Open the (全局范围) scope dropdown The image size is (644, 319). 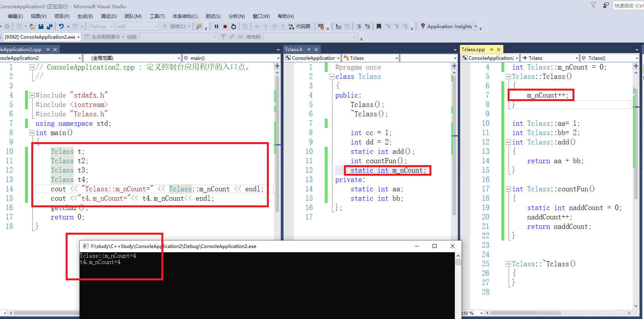point(132,58)
